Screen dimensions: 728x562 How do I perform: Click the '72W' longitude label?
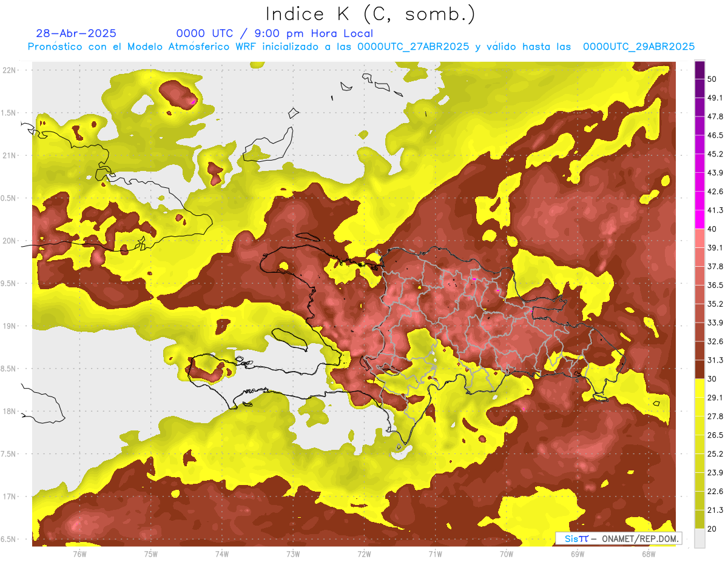point(364,554)
